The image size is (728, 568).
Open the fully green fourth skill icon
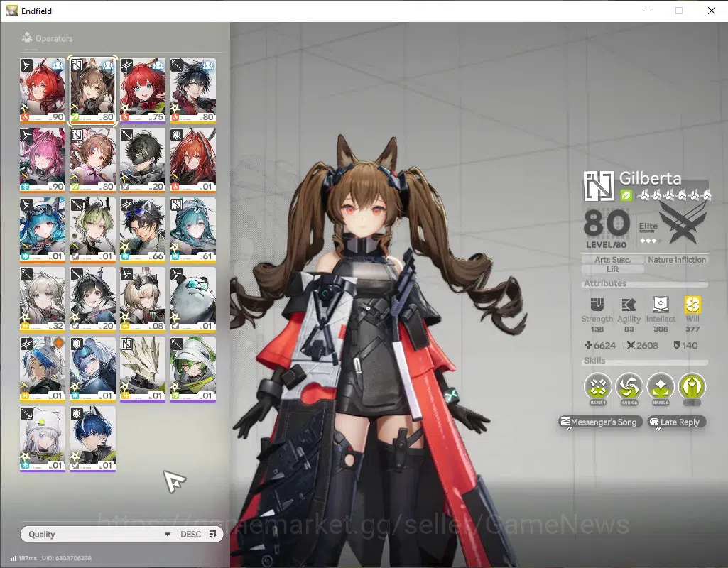[x=692, y=386]
